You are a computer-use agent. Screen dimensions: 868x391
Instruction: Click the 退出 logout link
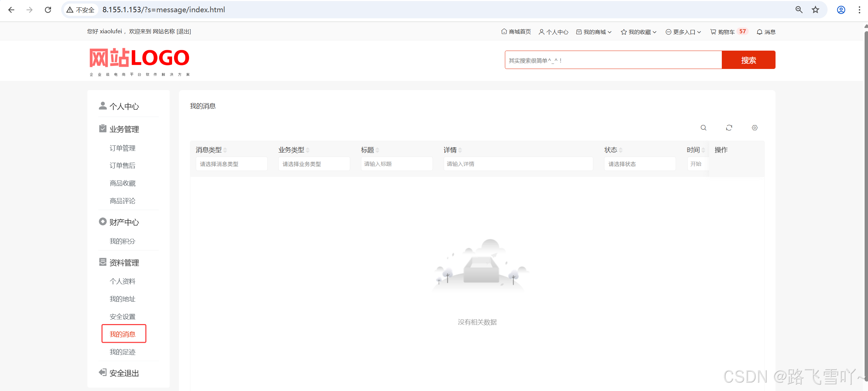[184, 32]
